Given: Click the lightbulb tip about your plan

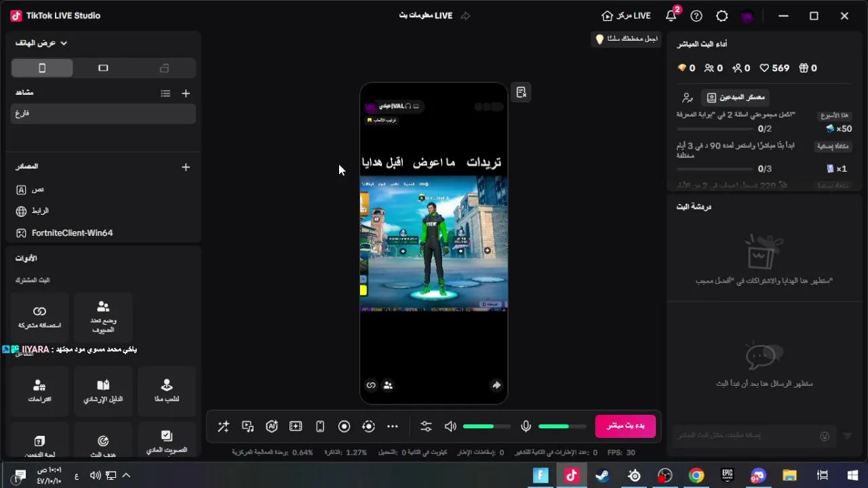Looking at the screenshot, I should click(626, 39).
